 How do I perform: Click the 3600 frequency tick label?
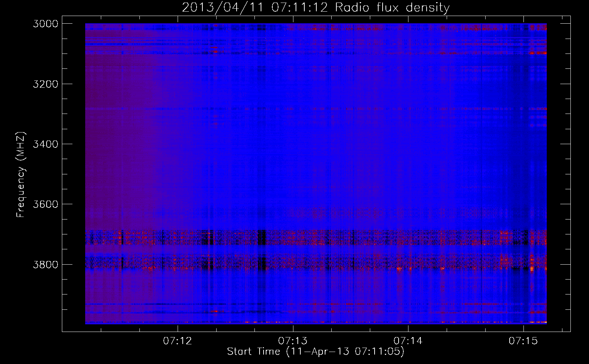tap(45, 204)
